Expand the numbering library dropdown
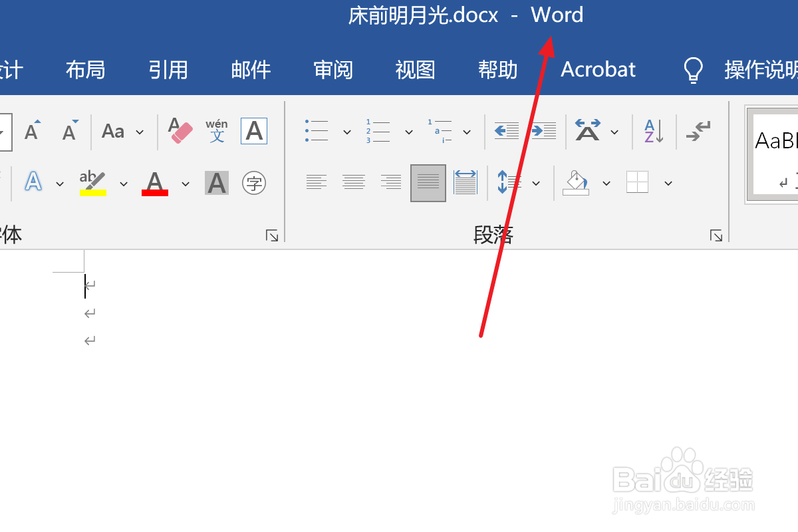Viewport: 798px width, 532px height. pyautogui.click(x=408, y=132)
